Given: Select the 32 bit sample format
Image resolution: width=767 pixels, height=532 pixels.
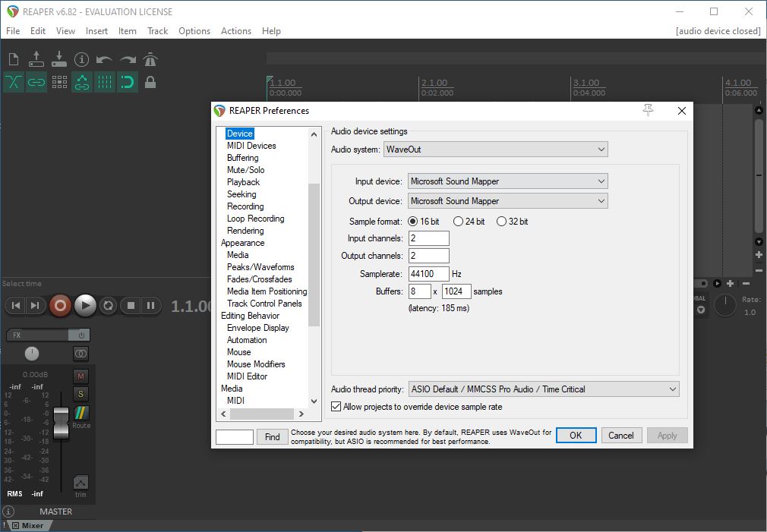Looking at the screenshot, I should coord(512,222).
